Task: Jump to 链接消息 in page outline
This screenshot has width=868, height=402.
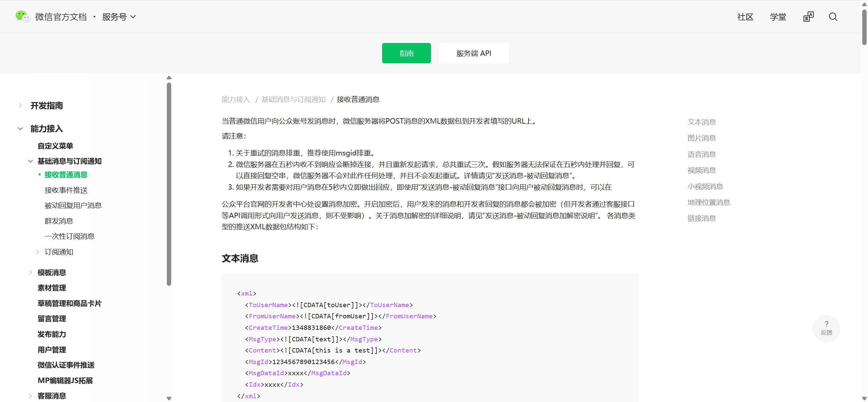Action: (702, 218)
